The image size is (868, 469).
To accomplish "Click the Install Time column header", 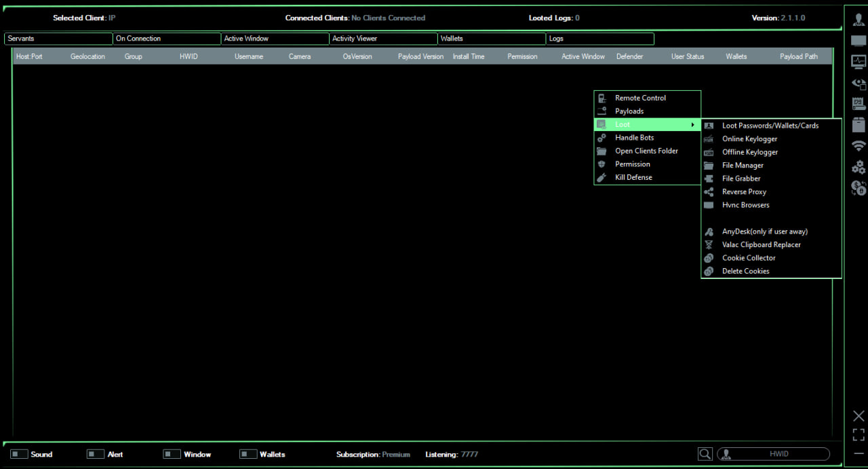I will point(469,56).
